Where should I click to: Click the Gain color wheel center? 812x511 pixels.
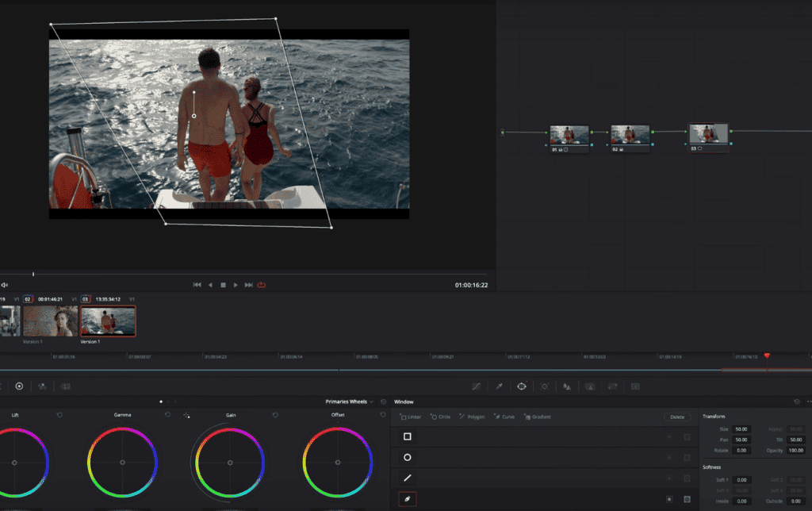[230, 463]
